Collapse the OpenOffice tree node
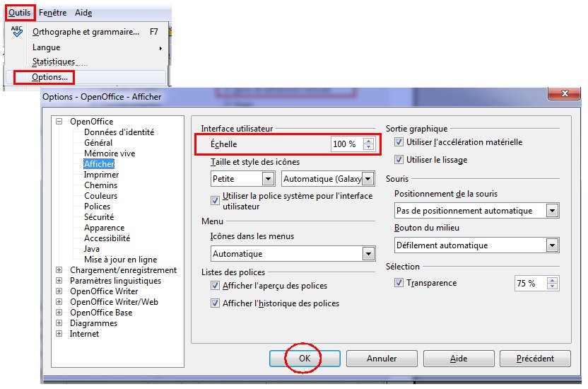This screenshot has width=588, height=389. 59,122
